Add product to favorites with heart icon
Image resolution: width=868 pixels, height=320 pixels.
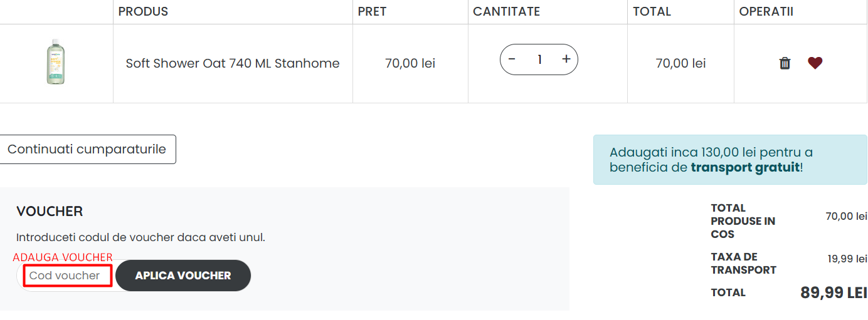pos(815,63)
